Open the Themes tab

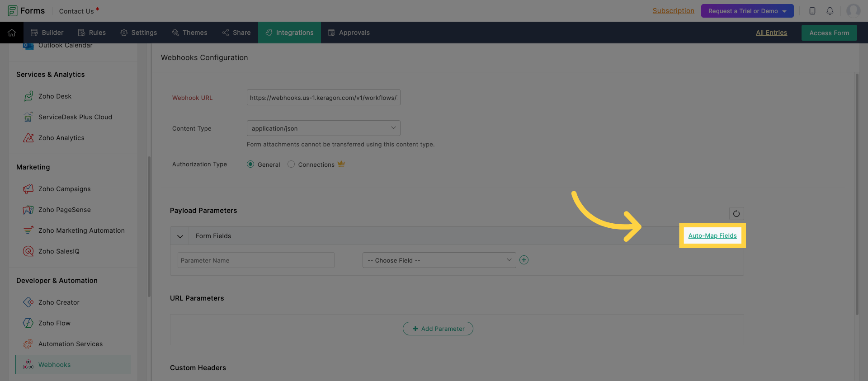pyautogui.click(x=189, y=33)
